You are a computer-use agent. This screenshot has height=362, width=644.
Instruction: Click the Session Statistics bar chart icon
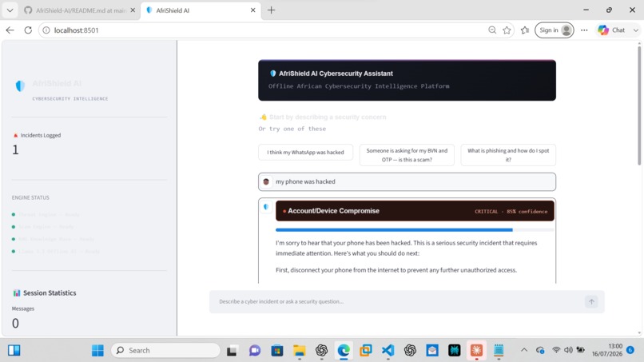[17, 293]
